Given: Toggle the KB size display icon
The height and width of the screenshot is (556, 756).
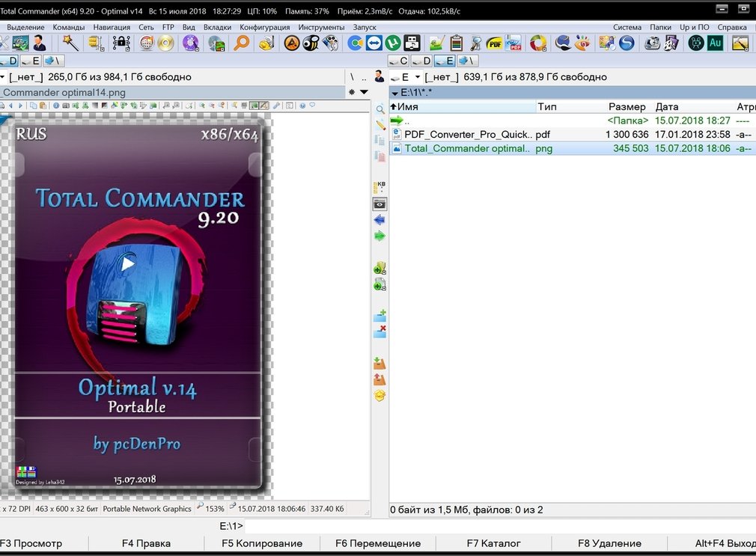Looking at the screenshot, I should tap(379, 187).
